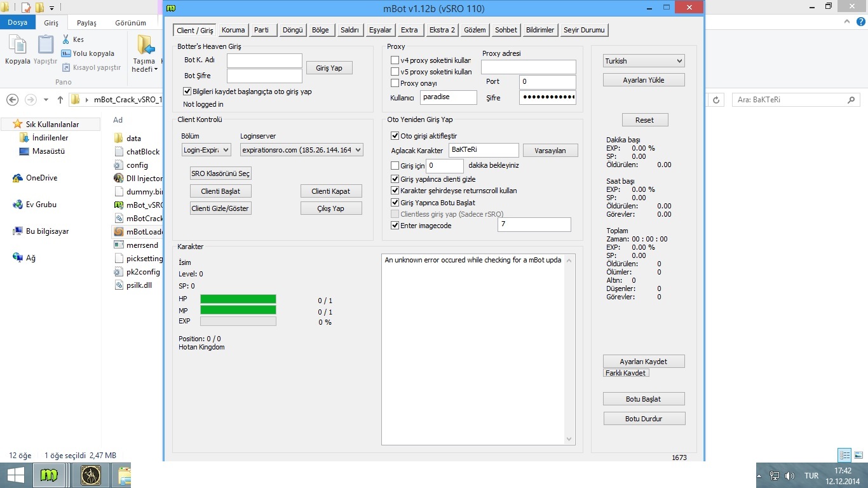The width and height of the screenshot is (868, 488).
Task: Click the Varsayılan button
Action: point(550,151)
